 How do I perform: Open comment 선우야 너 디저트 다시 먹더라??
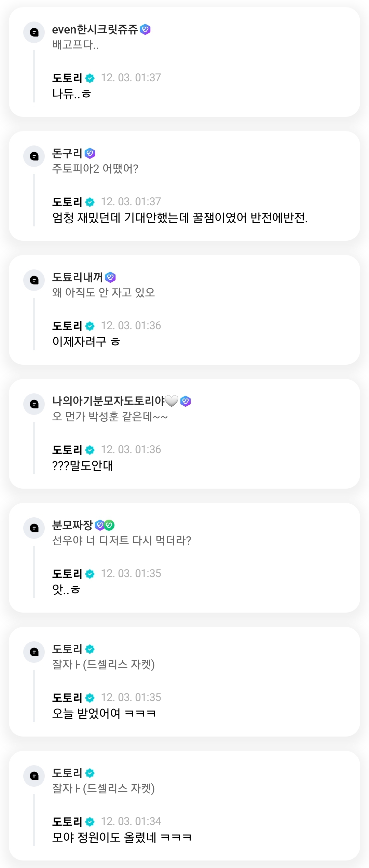click(121, 541)
